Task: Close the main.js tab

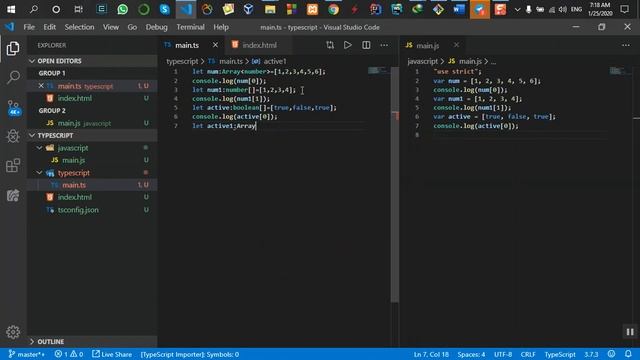Action: coord(456,45)
